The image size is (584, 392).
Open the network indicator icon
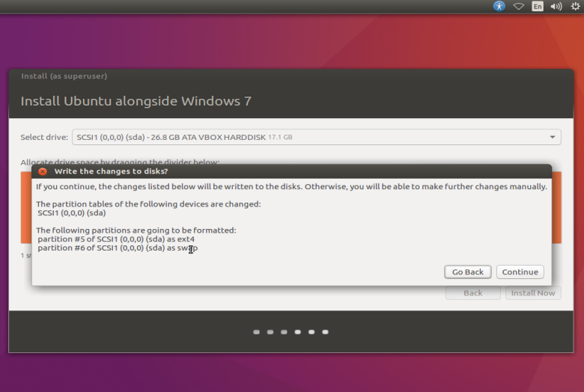pos(518,6)
